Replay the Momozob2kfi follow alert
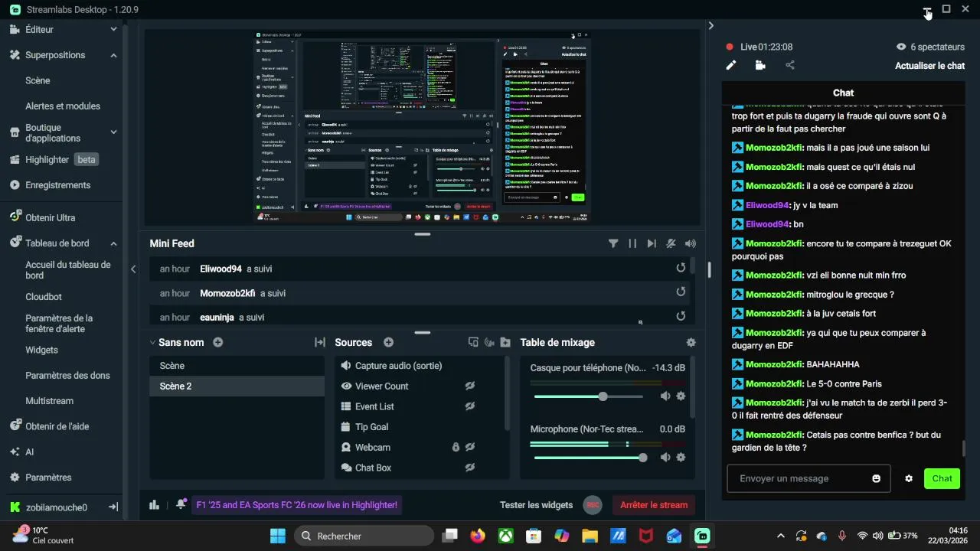The width and height of the screenshot is (980, 551). (x=681, y=292)
